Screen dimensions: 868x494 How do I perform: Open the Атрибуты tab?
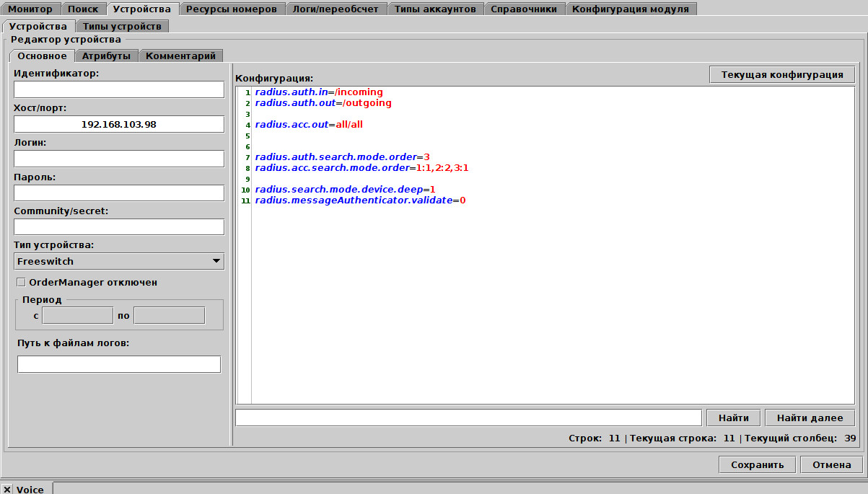coord(106,56)
